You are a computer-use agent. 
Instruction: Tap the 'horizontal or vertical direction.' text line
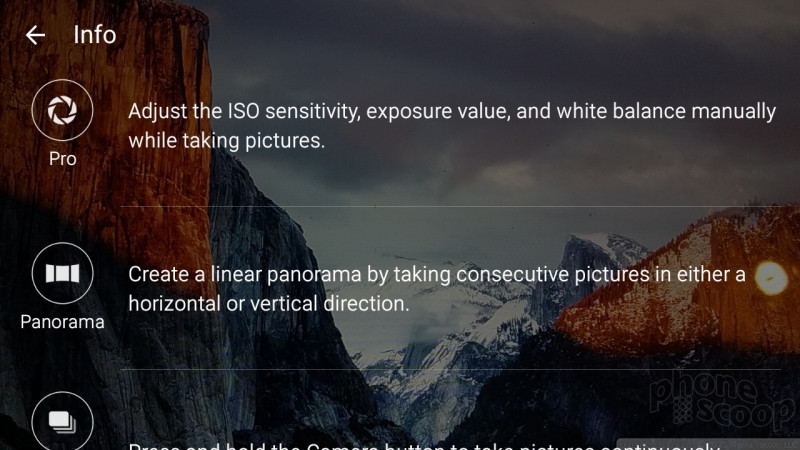tap(269, 304)
